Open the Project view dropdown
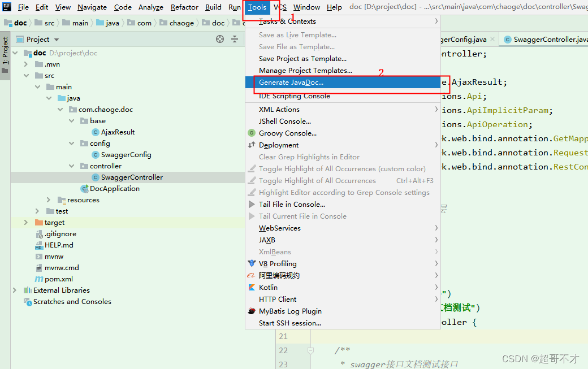The image size is (588, 369). (57, 40)
